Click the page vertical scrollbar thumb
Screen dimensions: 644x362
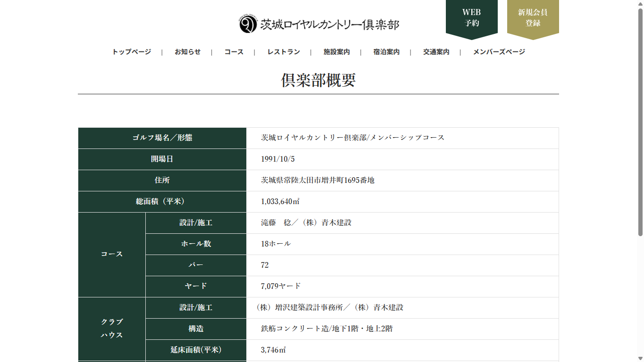click(x=640, y=122)
